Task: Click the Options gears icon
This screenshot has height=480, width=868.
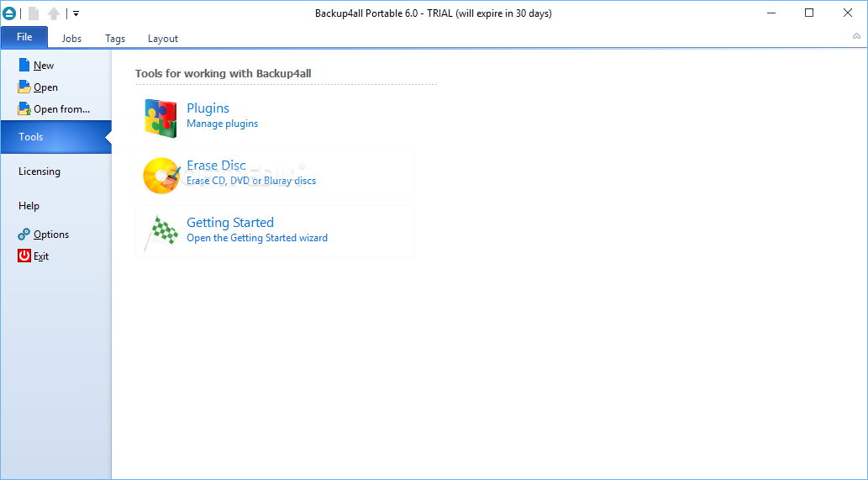Action: pyautogui.click(x=24, y=235)
